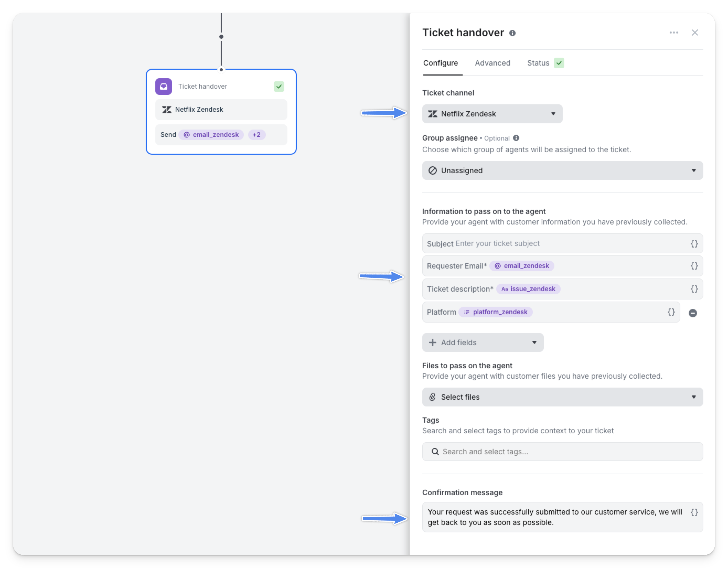The image size is (728, 568).
Task: Open the three-dot more options menu
Action: pos(674,33)
